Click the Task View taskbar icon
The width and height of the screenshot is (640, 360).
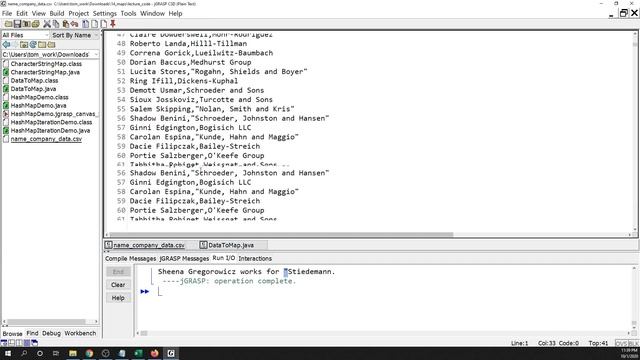pyautogui.click(x=56, y=353)
